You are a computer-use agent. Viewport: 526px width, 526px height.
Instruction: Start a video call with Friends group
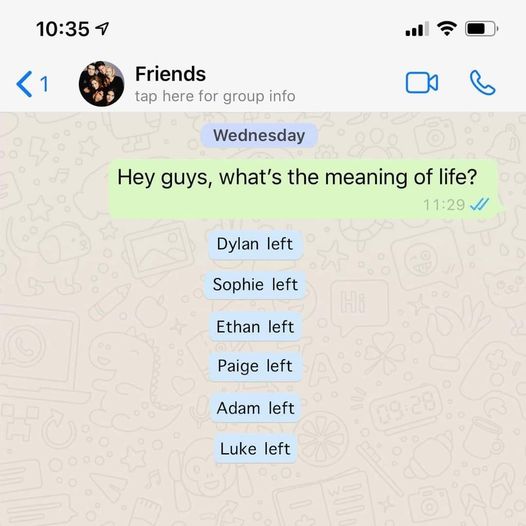[422, 83]
